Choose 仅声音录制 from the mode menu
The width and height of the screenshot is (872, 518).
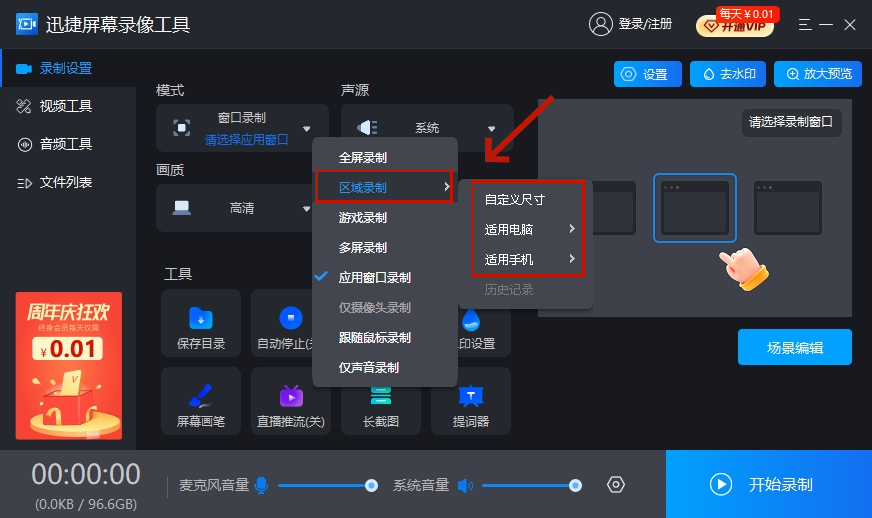point(385,368)
